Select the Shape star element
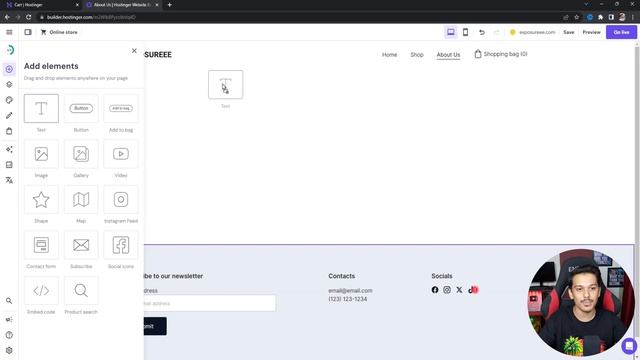Screen dimensions: 640x360 pyautogui.click(x=41, y=200)
